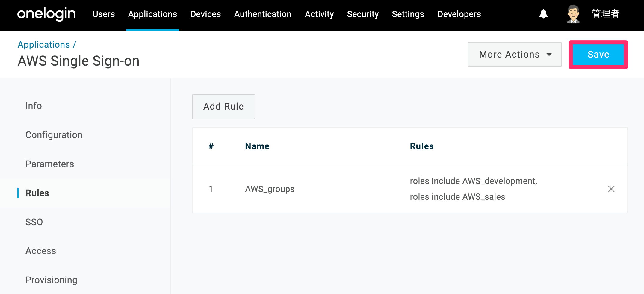Image resolution: width=644 pixels, height=294 pixels.
Task: Click the Rules column header
Action: pyautogui.click(x=422, y=146)
